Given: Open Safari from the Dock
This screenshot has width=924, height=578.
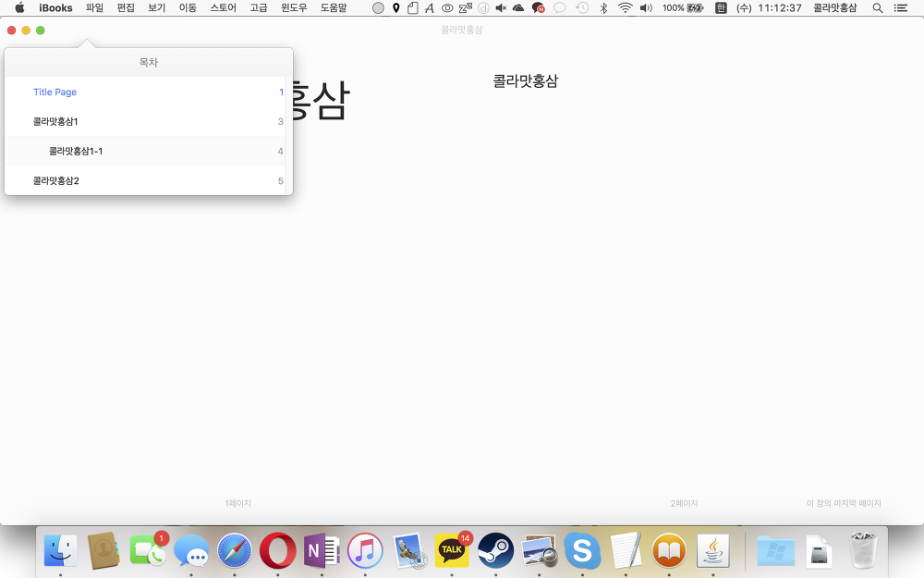Looking at the screenshot, I should (x=235, y=552).
